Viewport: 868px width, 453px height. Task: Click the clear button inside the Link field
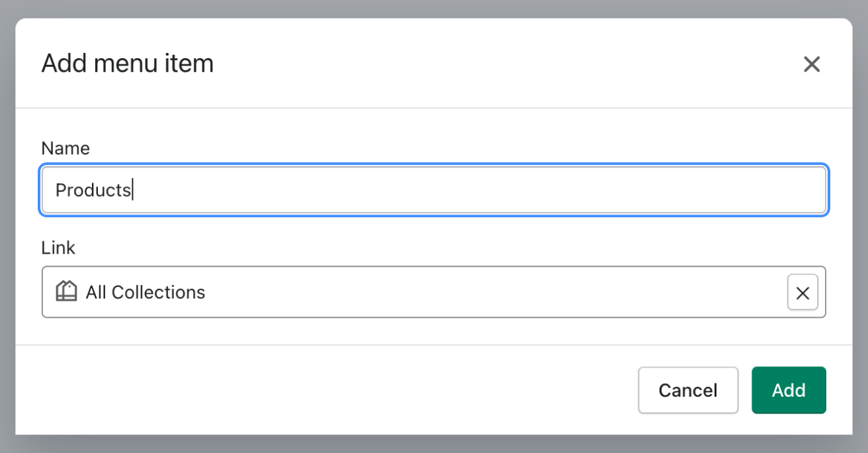(803, 292)
